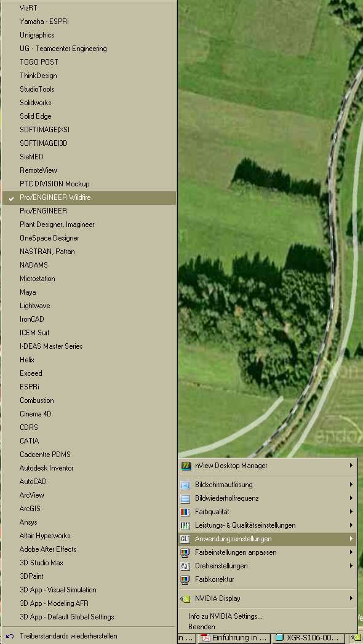The image size is (363, 644).
Task: Select Solidworks profile
Action: (89, 103)
